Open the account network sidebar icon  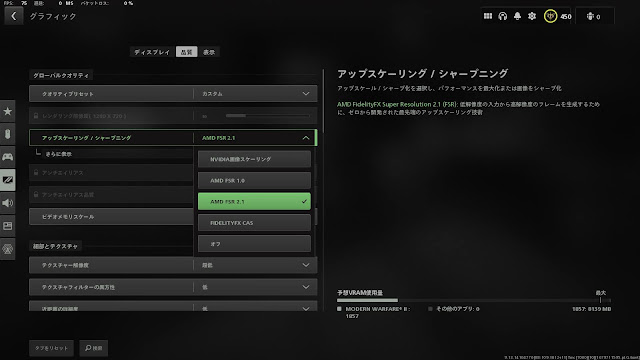(8, 249)
